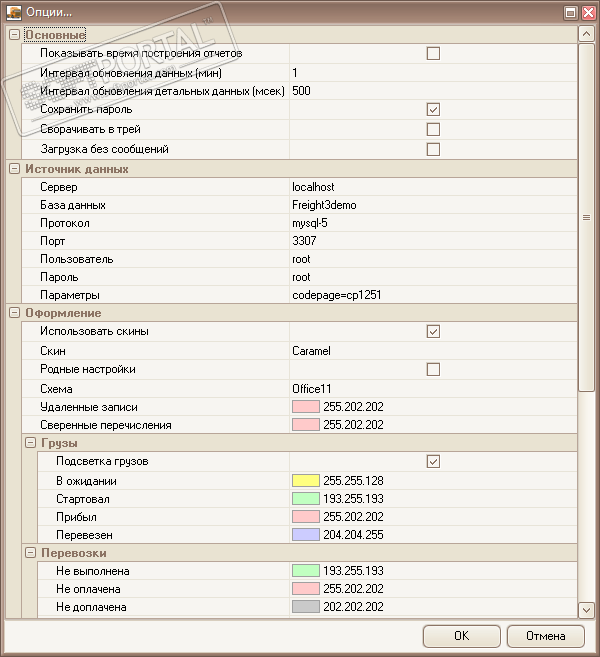The height and width of the screenshot is (657, 600).
Task: Select the Порт row label
Action: [x=52, y=241]
